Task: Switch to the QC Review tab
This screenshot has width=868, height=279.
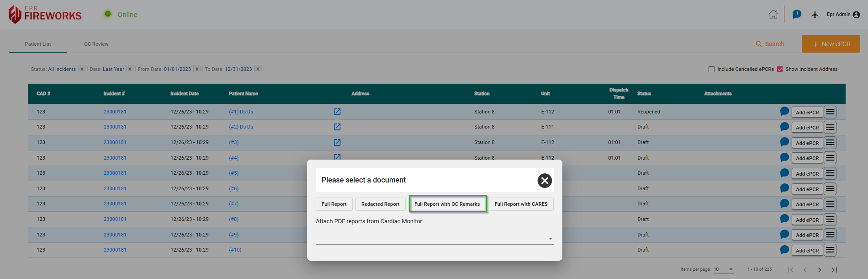Action: (x=96, y=44)
